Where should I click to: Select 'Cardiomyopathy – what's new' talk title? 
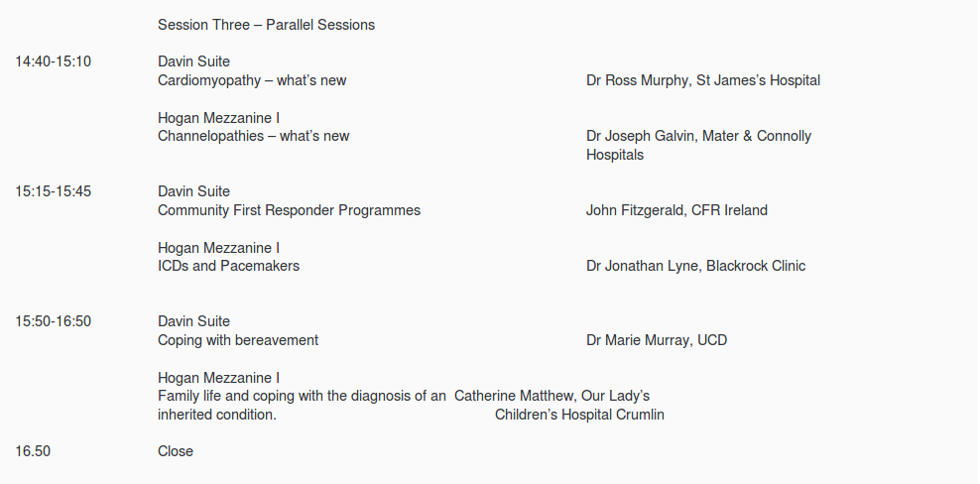[x=252, y=80]
